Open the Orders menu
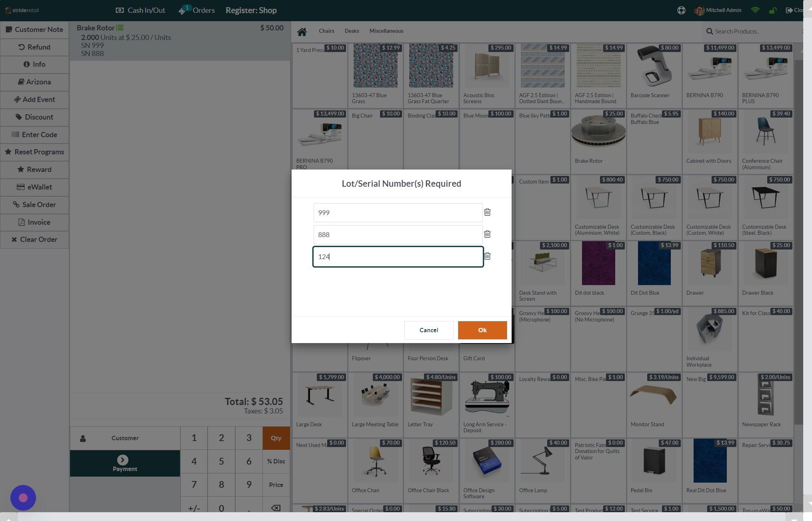Screen dimensions: 812x521 pos(197,10)
